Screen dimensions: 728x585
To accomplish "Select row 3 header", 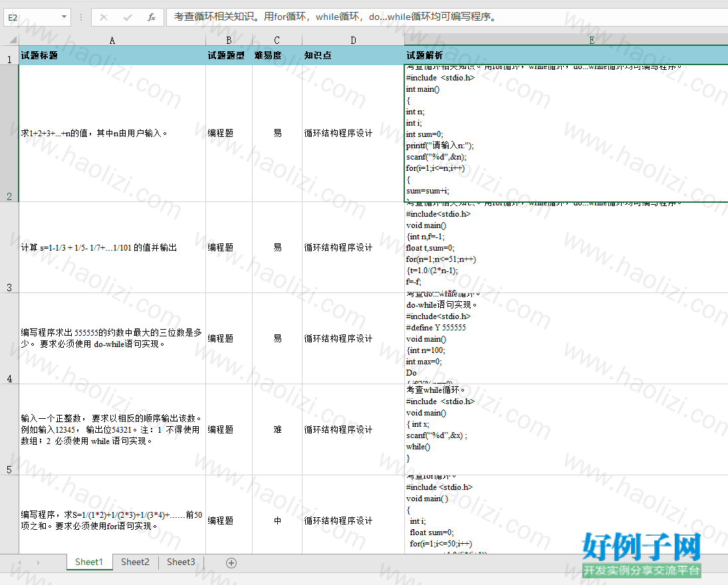I will 9,247.
